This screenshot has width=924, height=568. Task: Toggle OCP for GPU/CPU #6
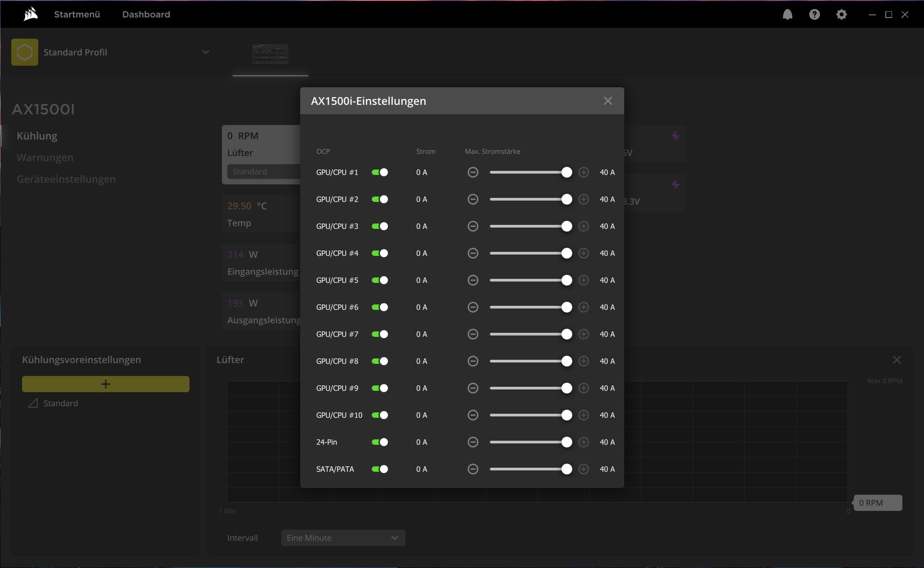pos(380,307)
